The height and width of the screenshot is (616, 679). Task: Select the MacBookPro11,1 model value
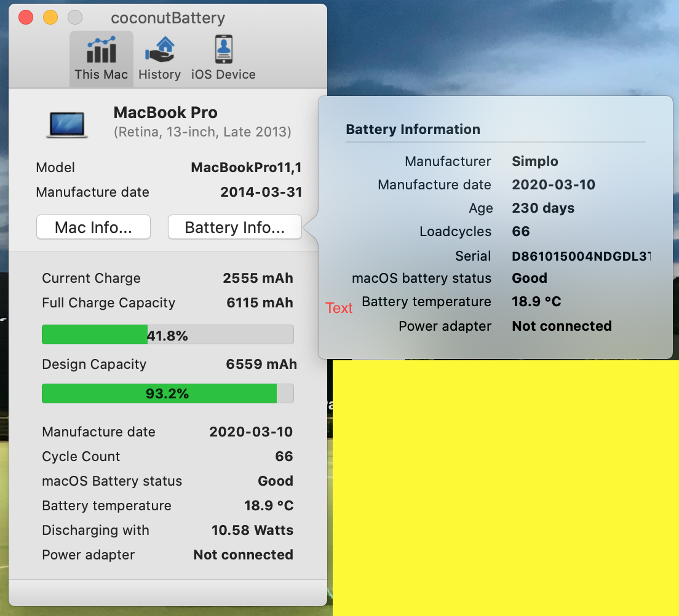247,168
